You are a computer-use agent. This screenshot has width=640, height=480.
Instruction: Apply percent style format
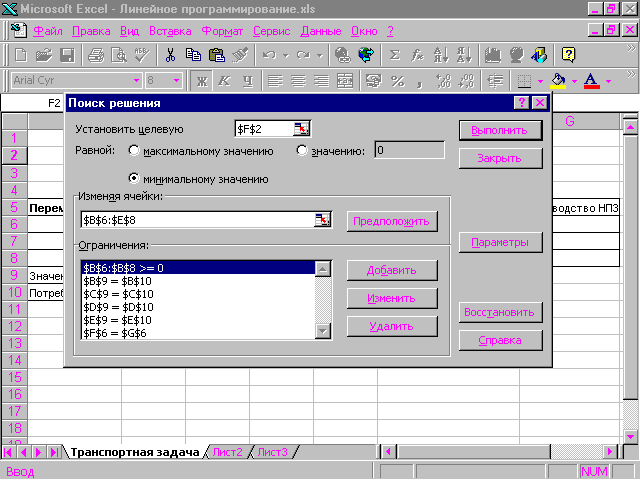click(397, 81)
